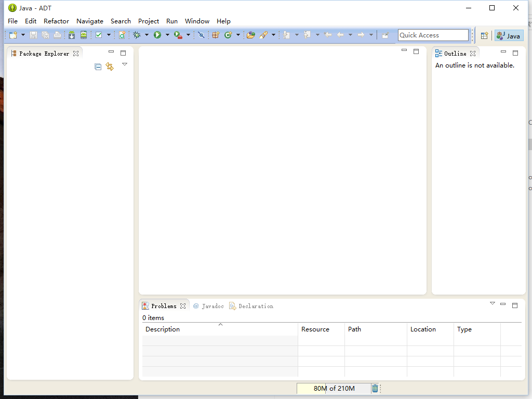Start debugging with the bug icon
The width and height of the screenshot is (532, 399).
click(137, 35)
